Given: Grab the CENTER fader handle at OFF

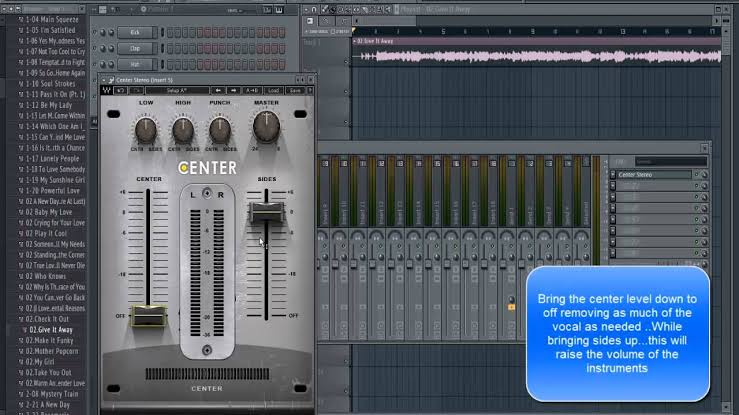Looking at the screenshot, I should pyautogui.click(x=148, y=316).
